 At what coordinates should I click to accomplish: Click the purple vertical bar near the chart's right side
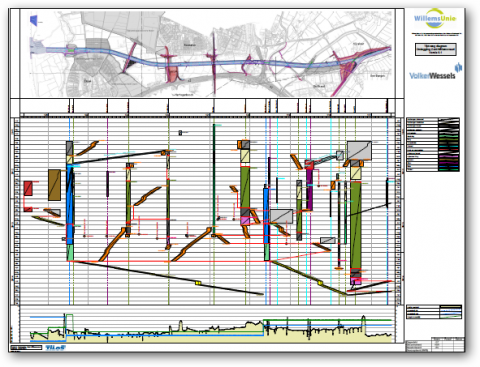pyautogui.click(x=309, y=189)
